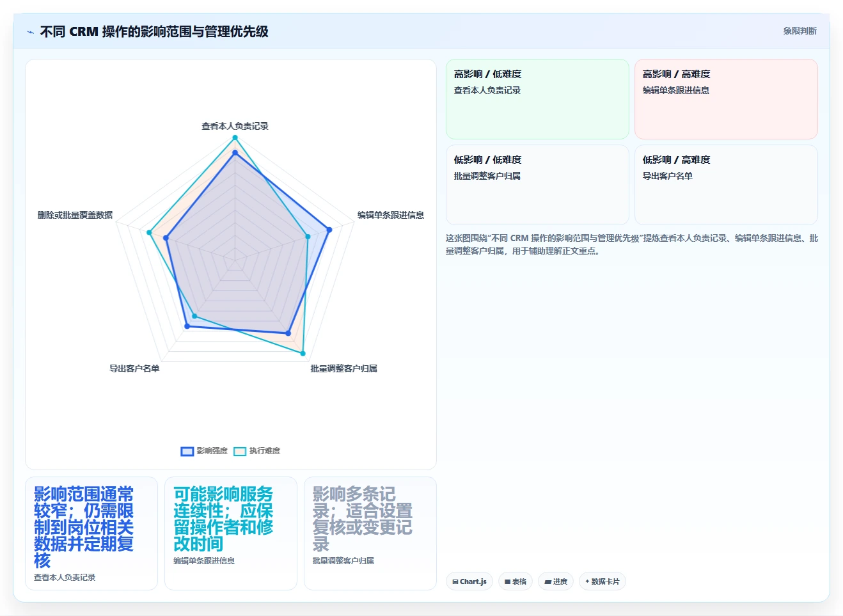The image size is (843, 616).
Task: Click the description paragraph starting 这张图围绕
Action: (x=632, y=244)
